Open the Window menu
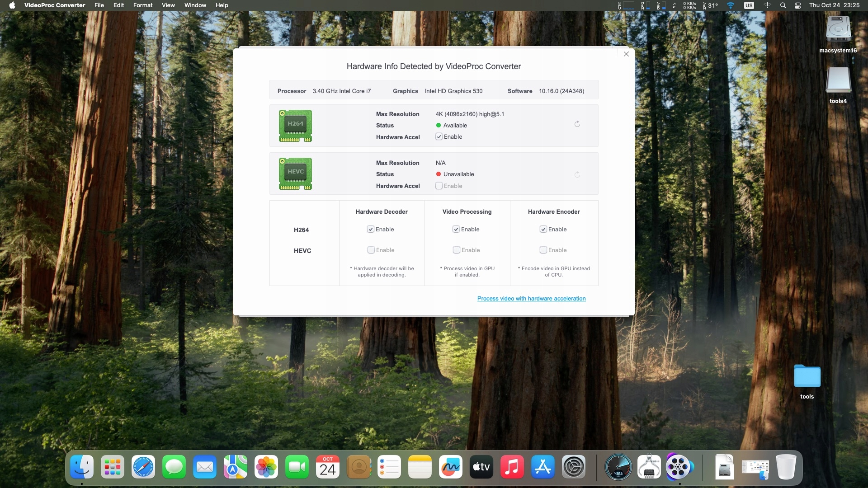The height and width of the screenshot is (488, 868). pos(195,5)
